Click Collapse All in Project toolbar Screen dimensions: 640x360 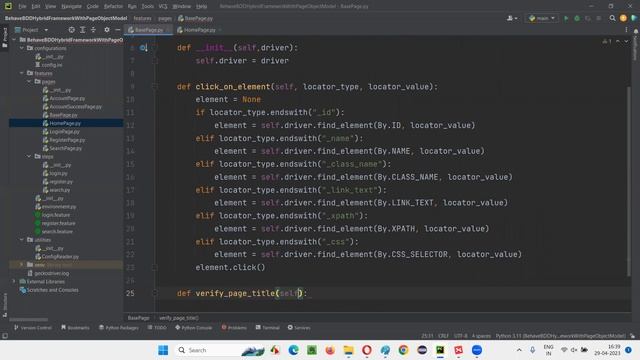click(93, 30)
